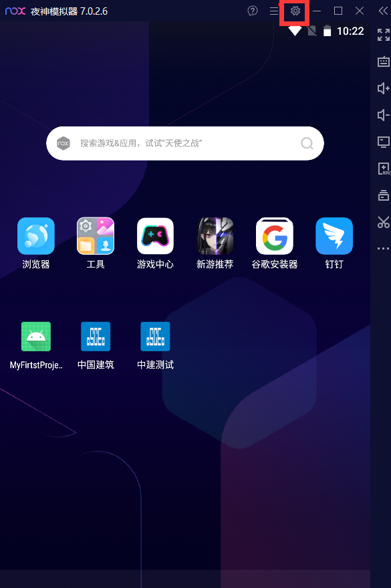Collapse the sidebar with double chevron
The image size is (391, 588).
pos(383,11)
